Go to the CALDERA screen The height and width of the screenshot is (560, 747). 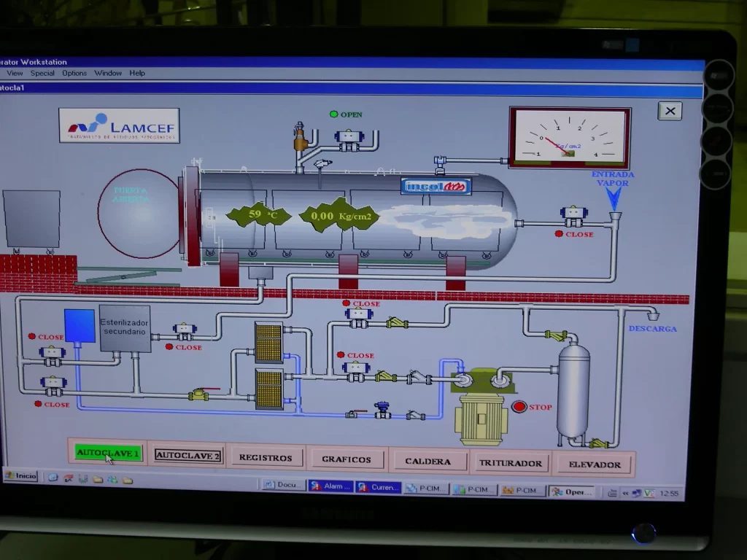pos(427,461)
